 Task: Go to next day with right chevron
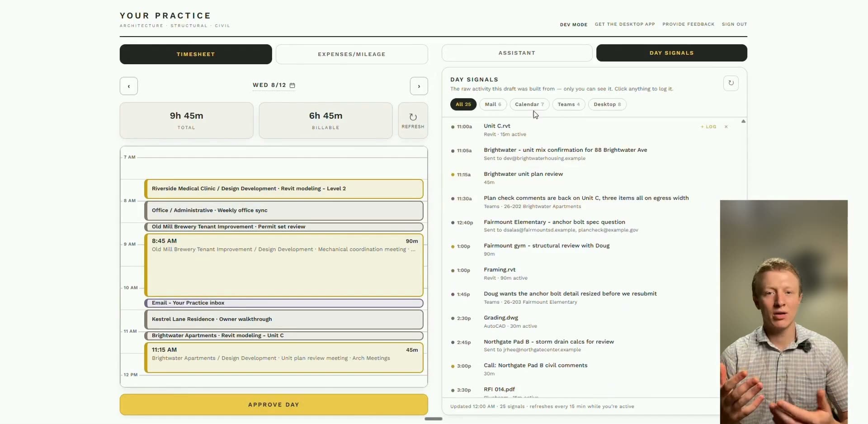419,86
